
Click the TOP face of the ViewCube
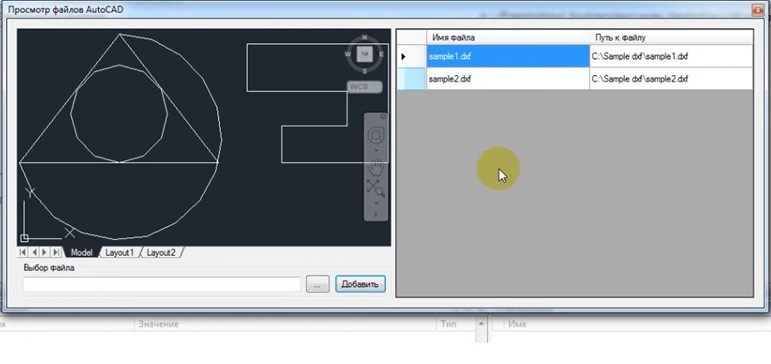pyautogui.click(x=364, y=54)
